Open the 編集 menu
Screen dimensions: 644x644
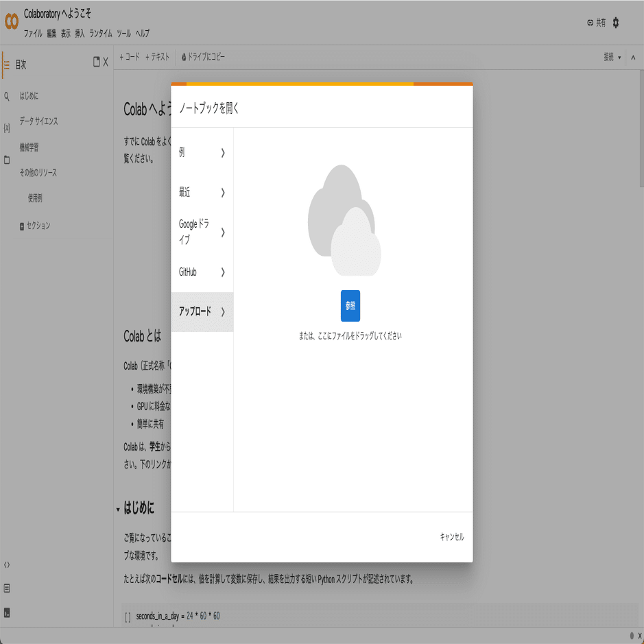click(x=51, y=34)
